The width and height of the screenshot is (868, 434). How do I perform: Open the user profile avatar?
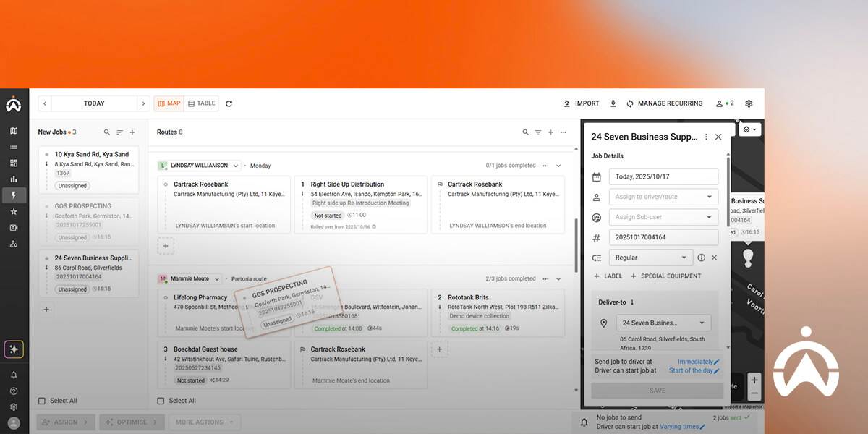point(14,423)
